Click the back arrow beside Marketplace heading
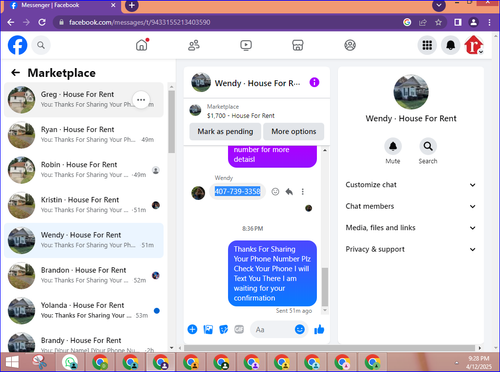 click(x=15, y=72)
